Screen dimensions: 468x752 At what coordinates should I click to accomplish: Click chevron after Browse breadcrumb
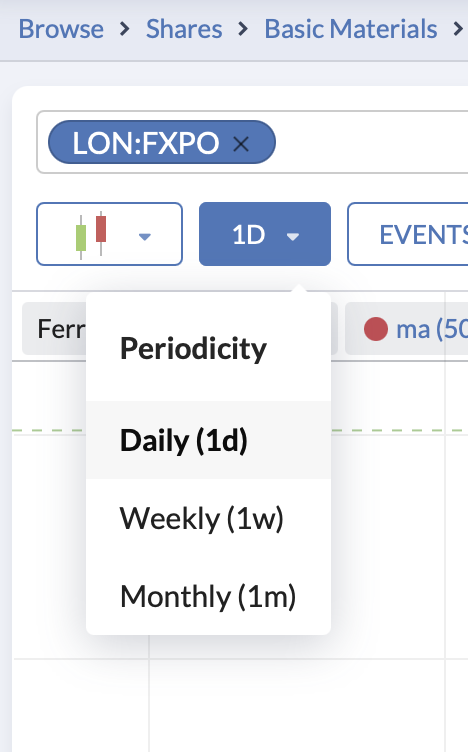(125, 29)
